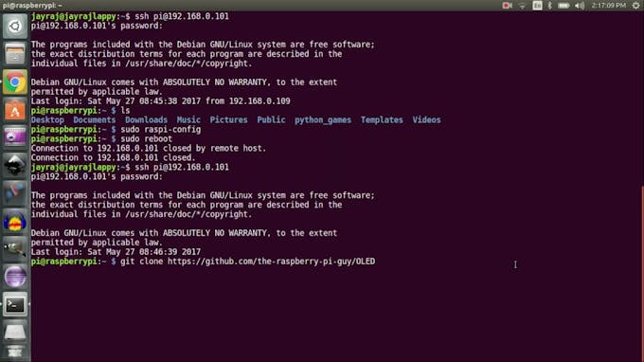Image resolution: width=644 pixels, height=362 pixels.
Task: Open Eclipse from the dock
Action: (15, 277)
